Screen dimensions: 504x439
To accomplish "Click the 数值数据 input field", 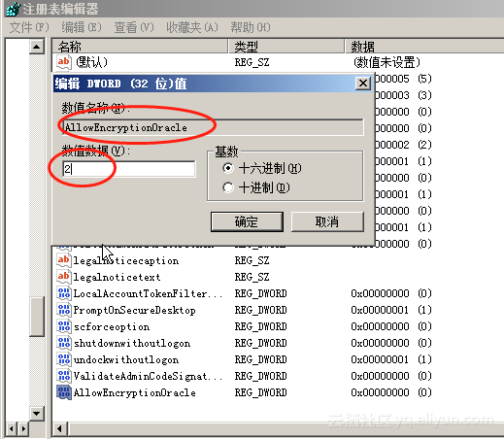I will click(129, 169).
